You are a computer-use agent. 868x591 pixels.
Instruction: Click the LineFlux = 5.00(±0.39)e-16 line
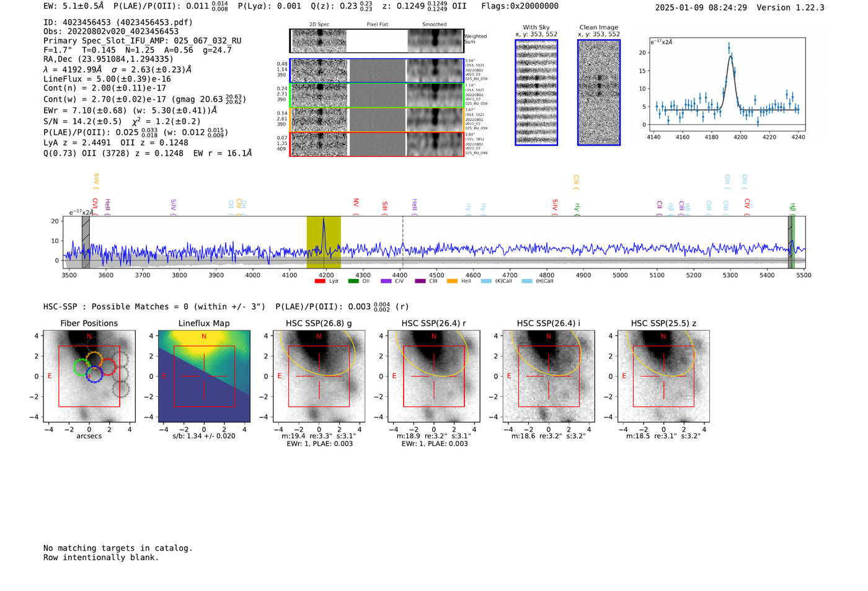(x=107, y=79)
